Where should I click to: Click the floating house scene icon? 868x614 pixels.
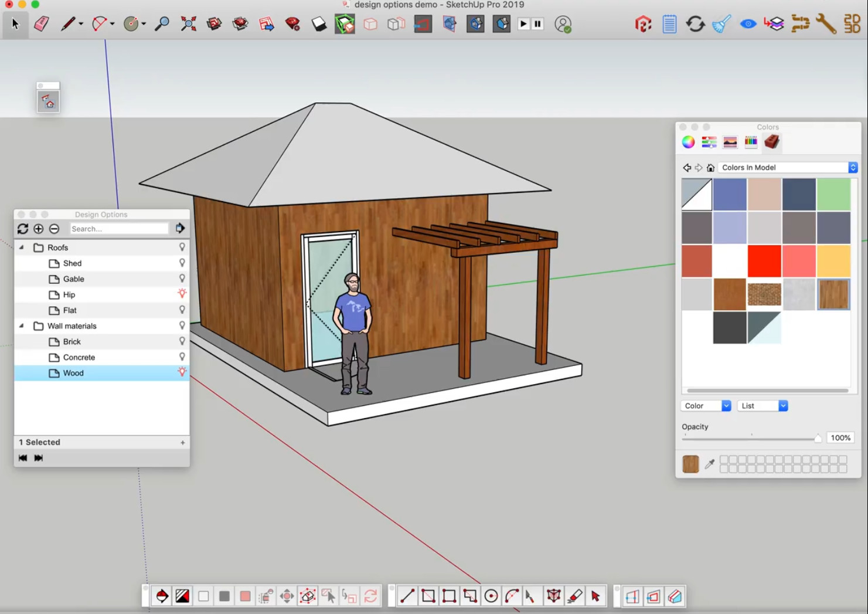(48, 102)
